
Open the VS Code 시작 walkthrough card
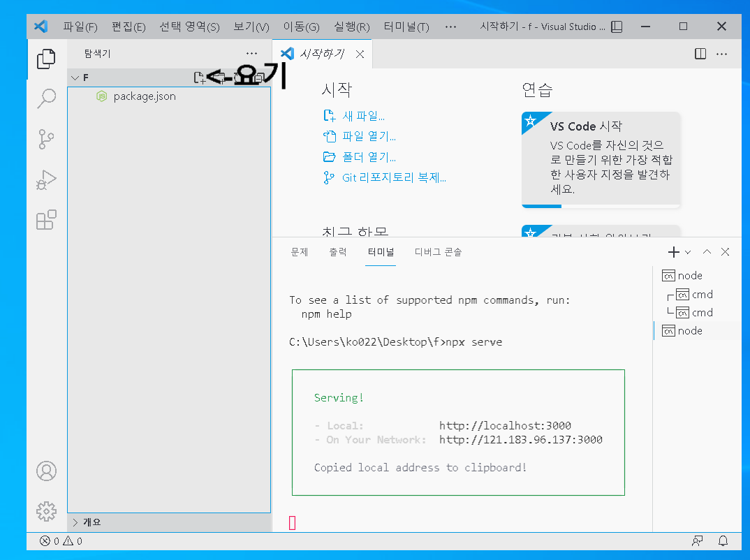point(601,159)
